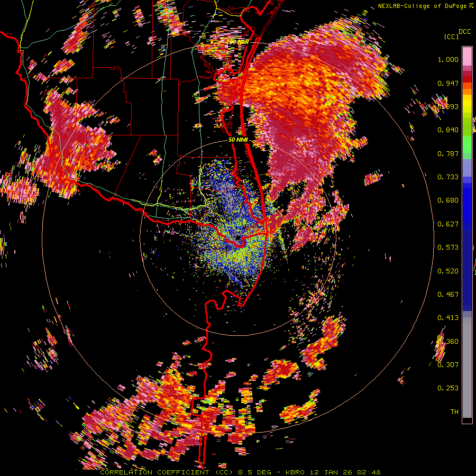Pick the bright blue swatch near 0.680
The image size is (476, 476).
click(467, 204)
